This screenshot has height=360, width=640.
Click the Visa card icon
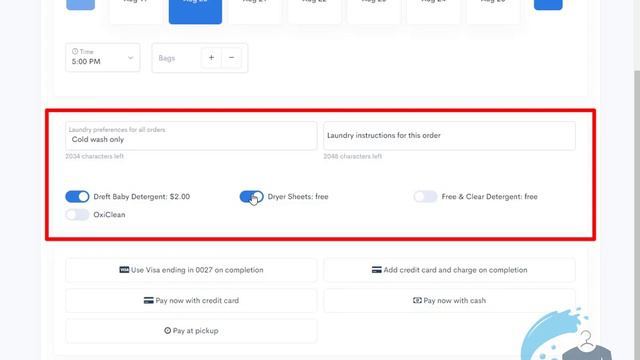124,270
